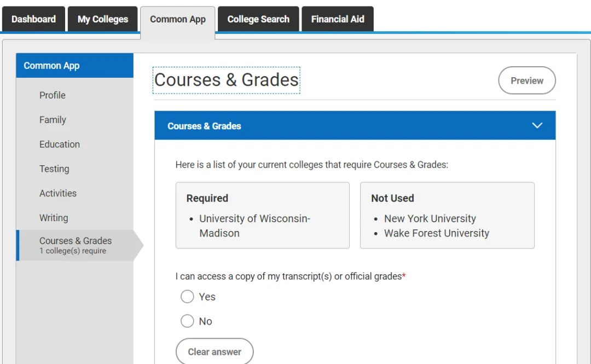The height and width of the screenshot is (364, 591).
Task: Select the Common App tab
Action: (178, 20)
